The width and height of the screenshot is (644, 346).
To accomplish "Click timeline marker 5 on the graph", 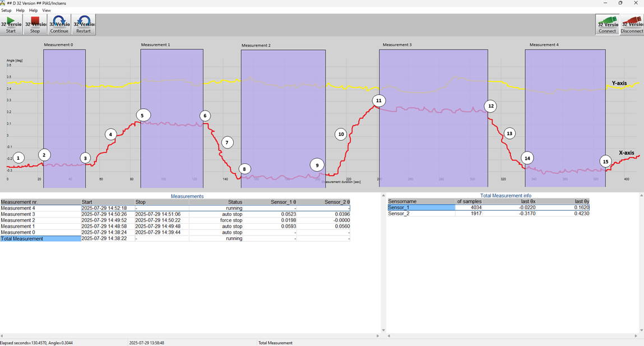I will click(143, 114).
